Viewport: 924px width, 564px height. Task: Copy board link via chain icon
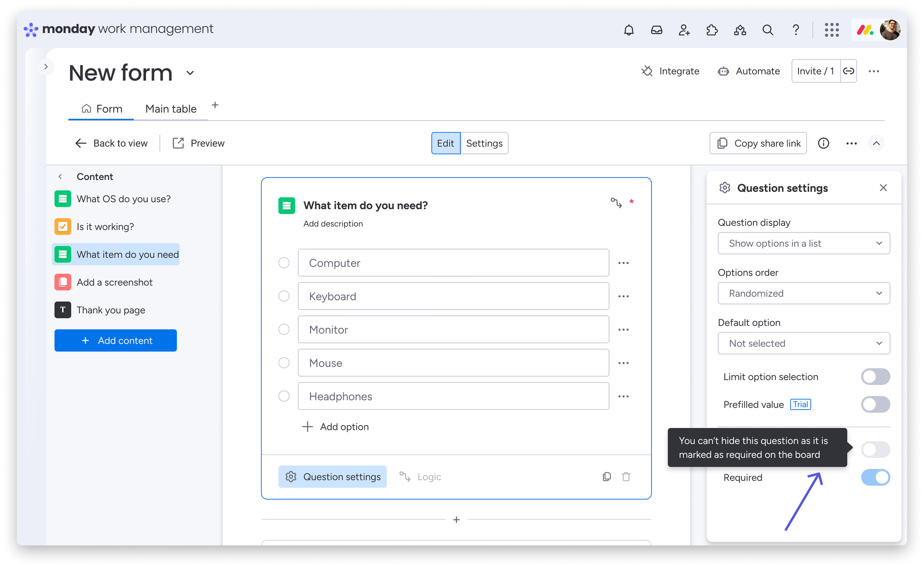(848, 71)
